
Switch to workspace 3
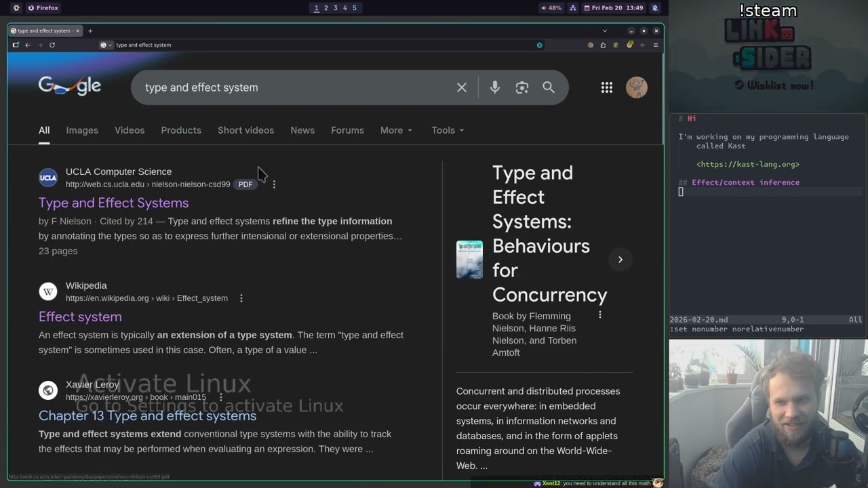point(336,8)
